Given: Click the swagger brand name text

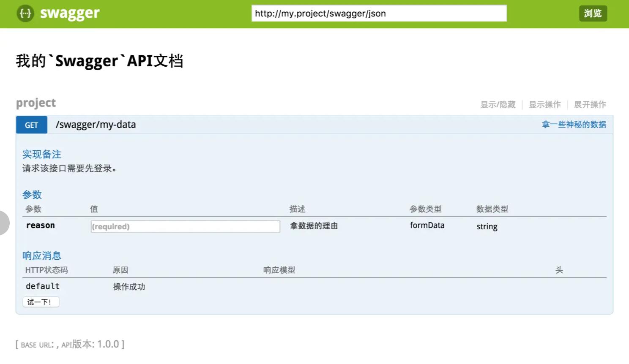Looking at the screenshot, I should tap(70, 14).
